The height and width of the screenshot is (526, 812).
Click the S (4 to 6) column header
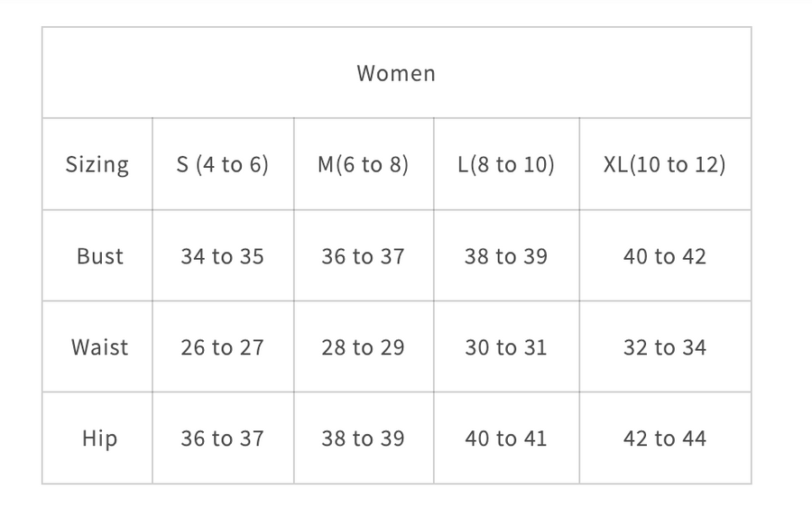point(223,164)
